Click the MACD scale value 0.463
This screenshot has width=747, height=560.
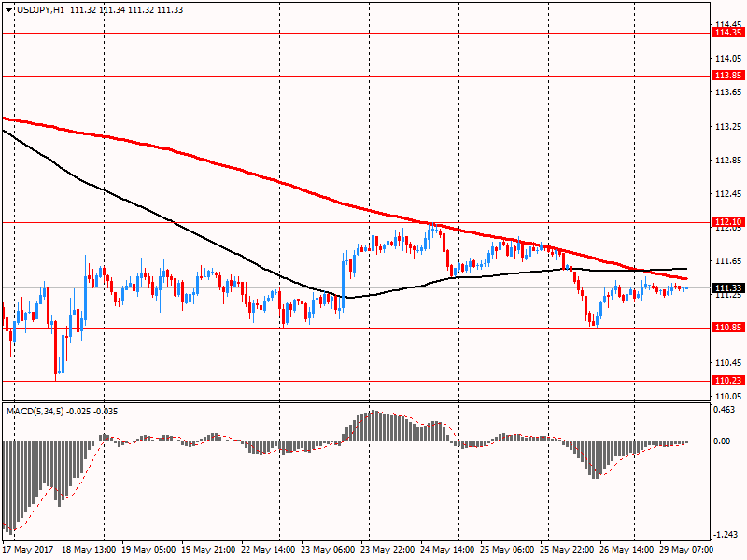point(725,410)
